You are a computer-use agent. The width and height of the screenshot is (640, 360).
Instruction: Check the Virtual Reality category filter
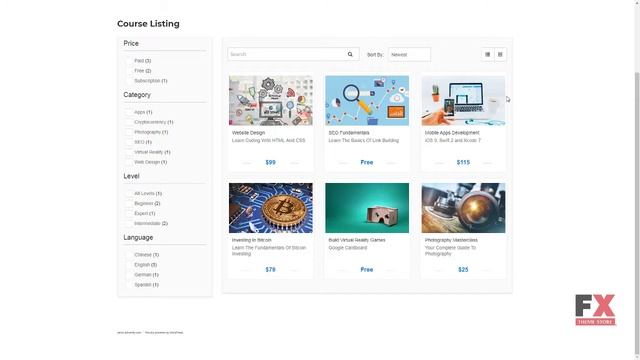point(129,152)
